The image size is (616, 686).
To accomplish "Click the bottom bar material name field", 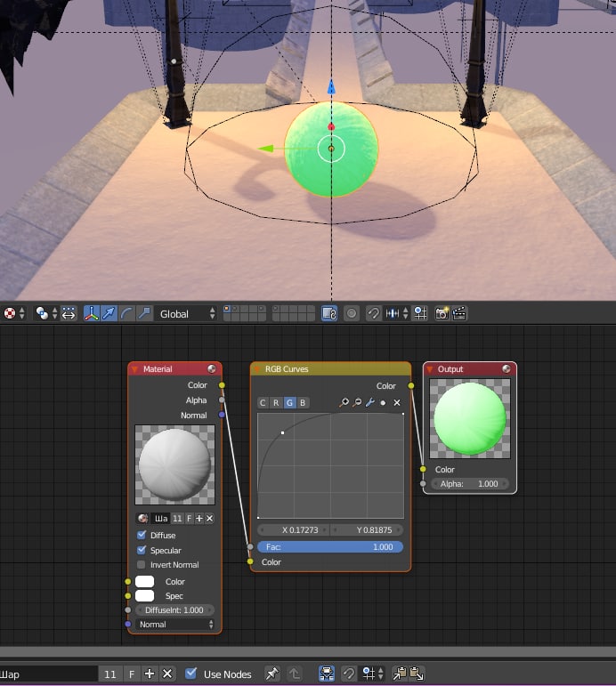I will 48,674.
